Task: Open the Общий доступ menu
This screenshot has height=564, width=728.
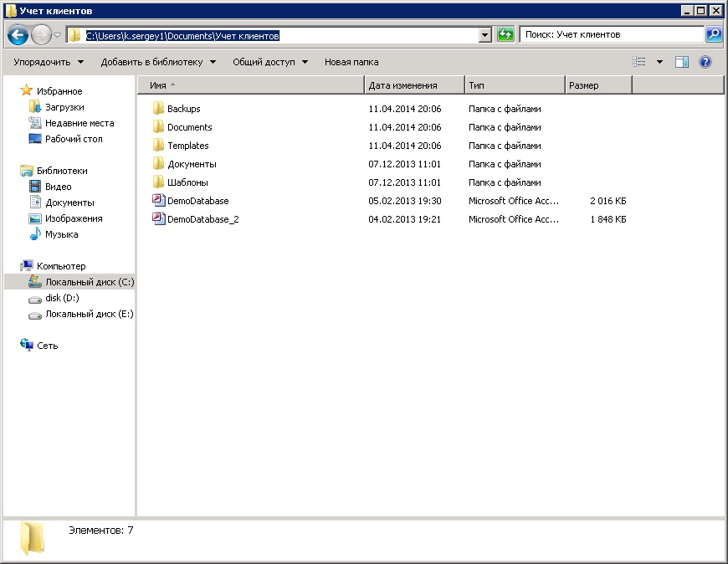Action: 269,62
